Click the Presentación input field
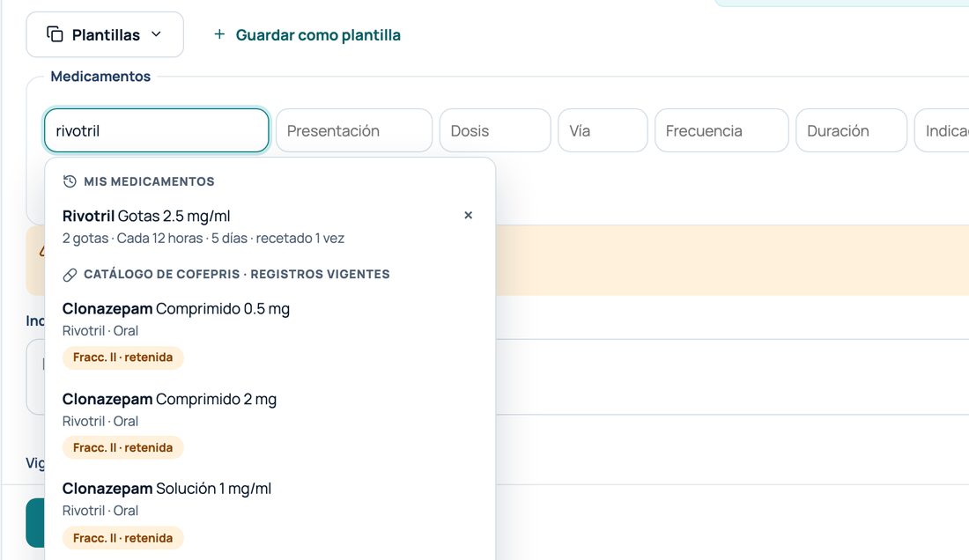This screenshot has width=969, height=560. [353, 130]
